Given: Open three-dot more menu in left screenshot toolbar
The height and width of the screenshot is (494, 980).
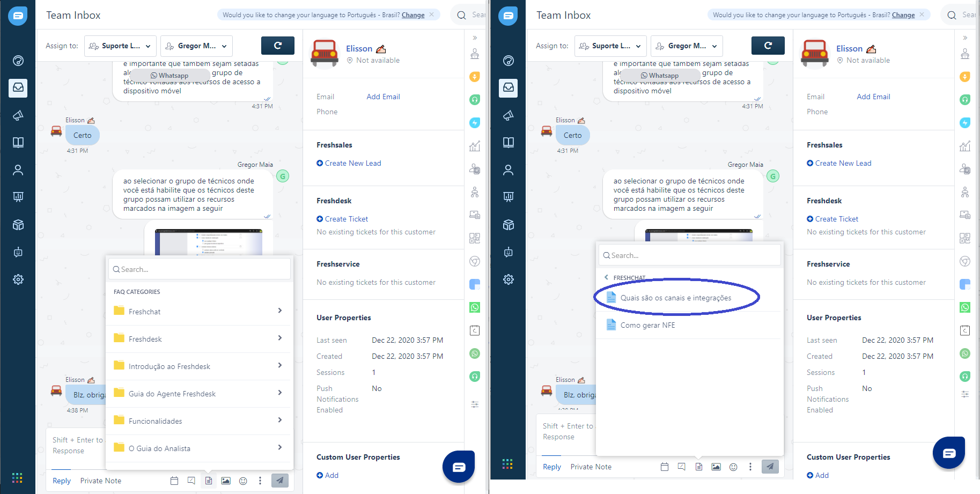Looking at the screenshot, I should click(260, 481).
